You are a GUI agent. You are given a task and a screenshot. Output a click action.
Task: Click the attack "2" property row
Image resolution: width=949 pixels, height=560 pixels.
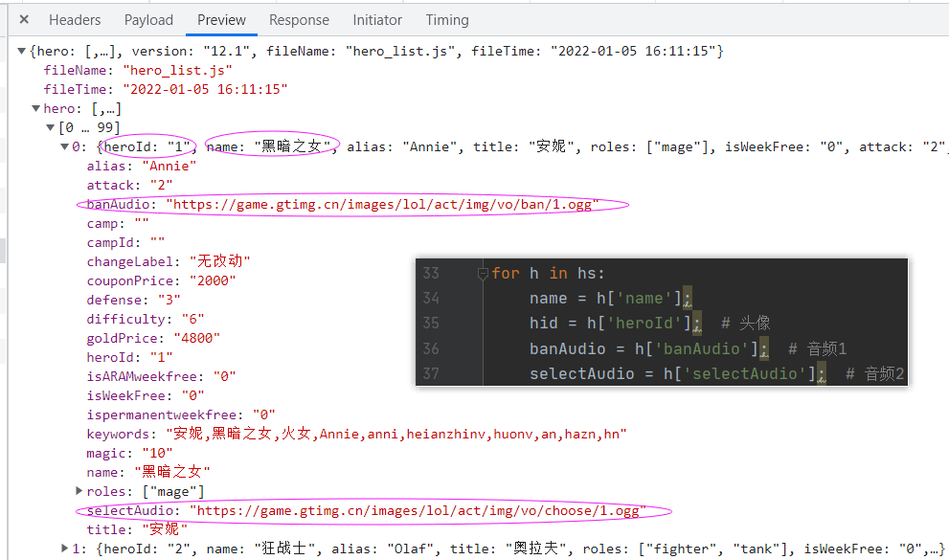pos(129,185)
